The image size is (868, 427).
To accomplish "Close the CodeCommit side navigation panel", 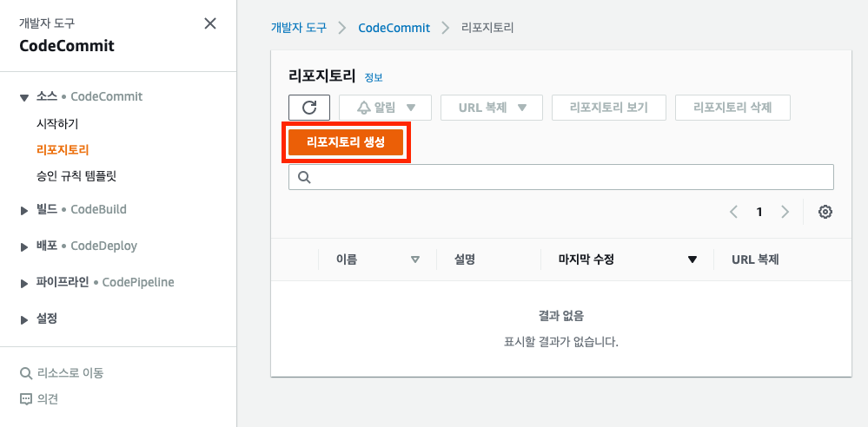I will pos(209,23).
